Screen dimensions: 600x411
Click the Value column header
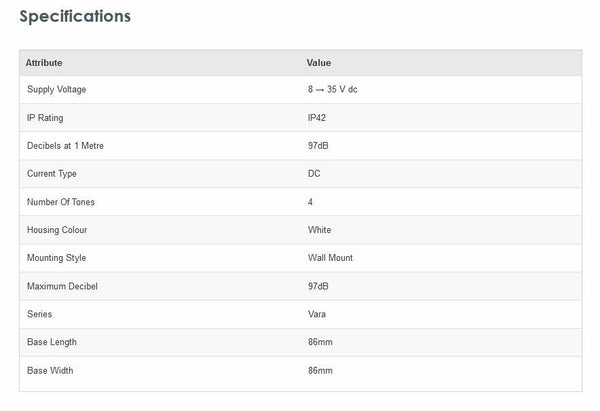click(x=319, y=63)
